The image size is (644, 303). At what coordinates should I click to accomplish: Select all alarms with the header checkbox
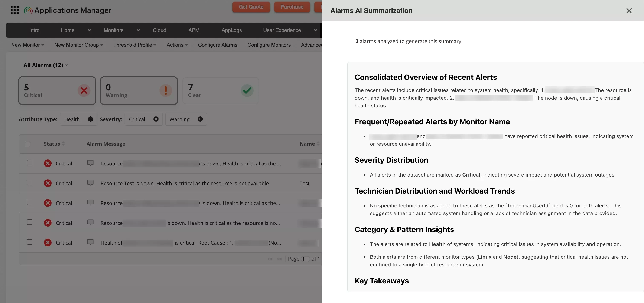click(27, 144)
